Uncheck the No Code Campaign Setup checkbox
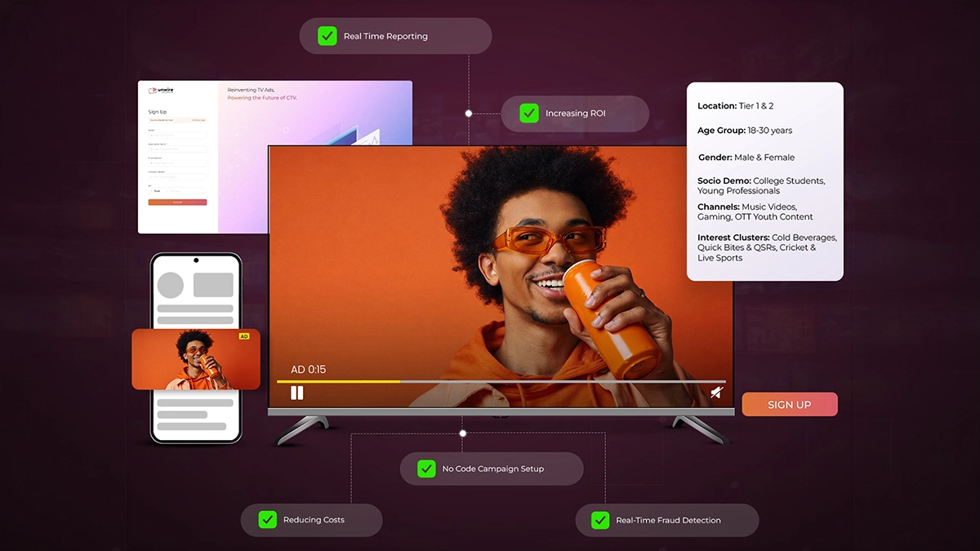This screenshot has height=551, width=980. coord(426,469)
